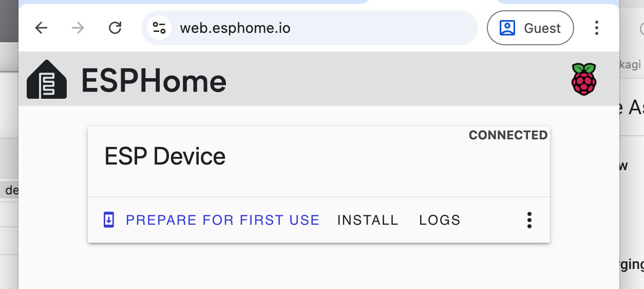Reload the web.esphome.io page
The width and height of the screenshot is (644, 289).
(115, 28)
